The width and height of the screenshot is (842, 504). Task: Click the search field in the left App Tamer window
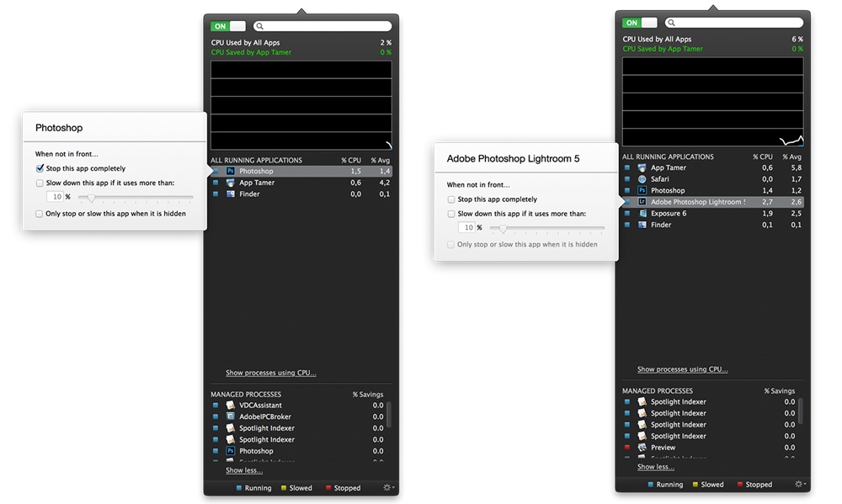pyautogui.click(x=322, y=26)
